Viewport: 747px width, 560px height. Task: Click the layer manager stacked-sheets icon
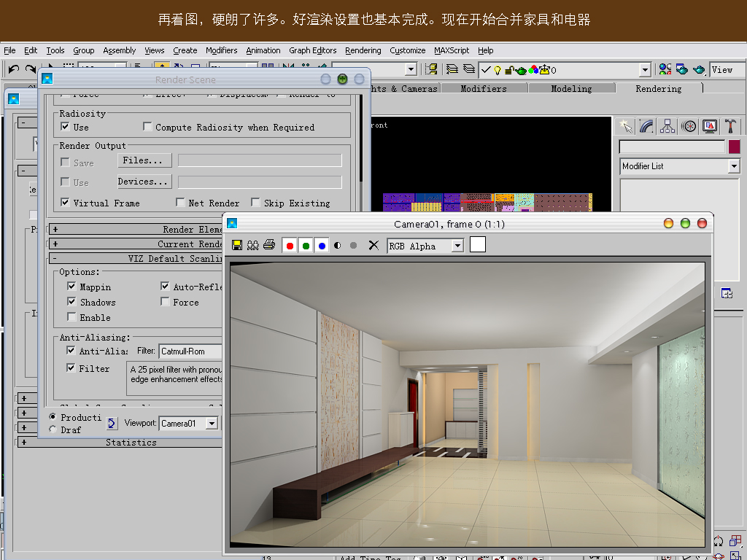452,69
